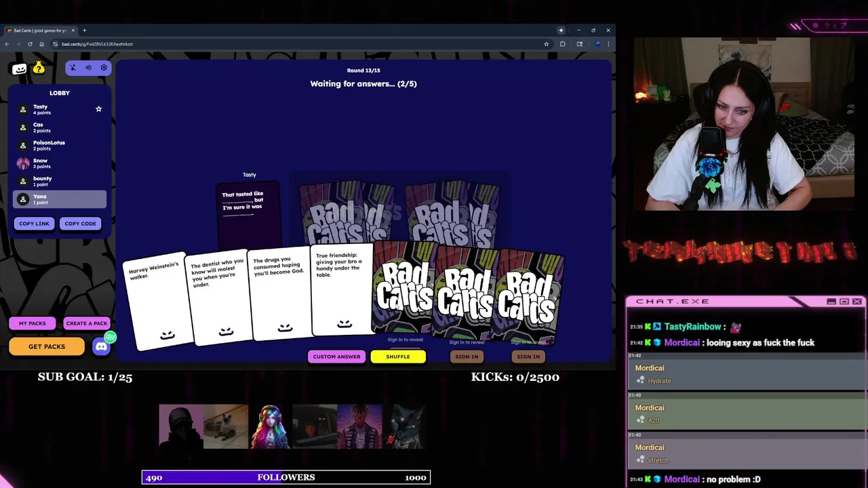Select player Cas in the lobby
868x488 pixels.
pyautogui.click(x=60, y=127)
